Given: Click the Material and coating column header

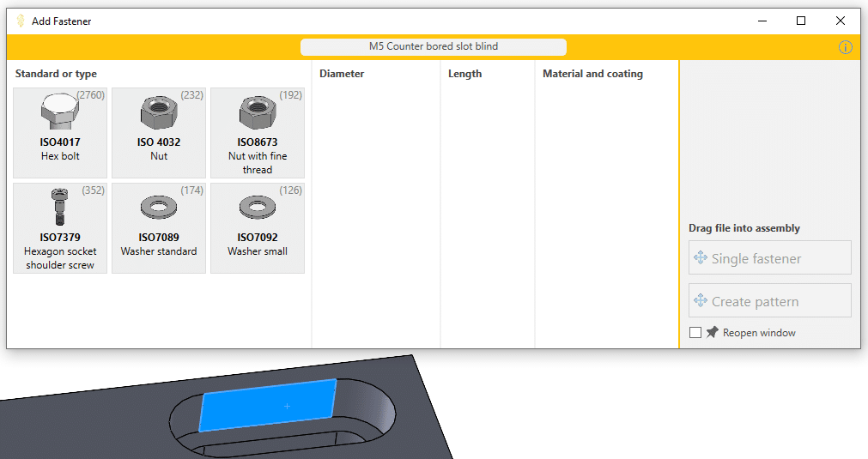Looking at the screenshot, I should (x=592, y=74).
